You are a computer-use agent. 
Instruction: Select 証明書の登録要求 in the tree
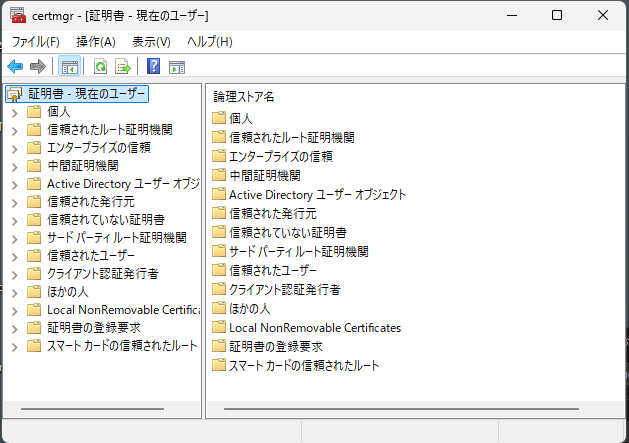(94, 327)
